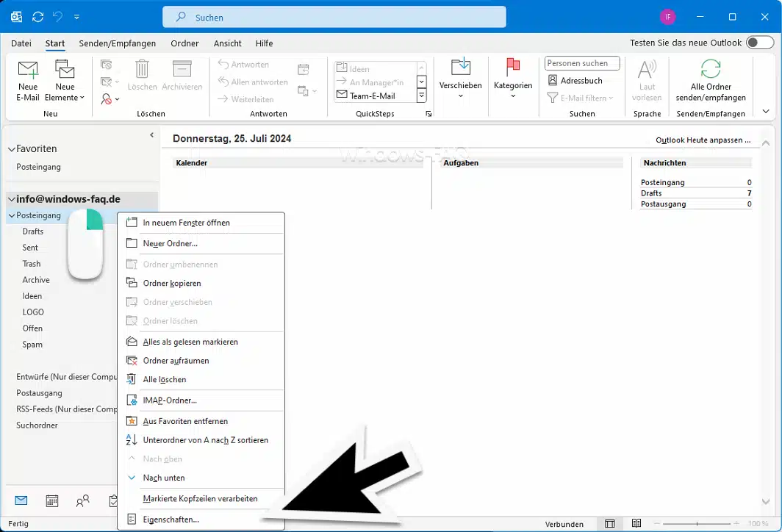Click Alle Ordner senden/empfangen
The width and height of the screenshot is (782, 532).
[711, 80]
